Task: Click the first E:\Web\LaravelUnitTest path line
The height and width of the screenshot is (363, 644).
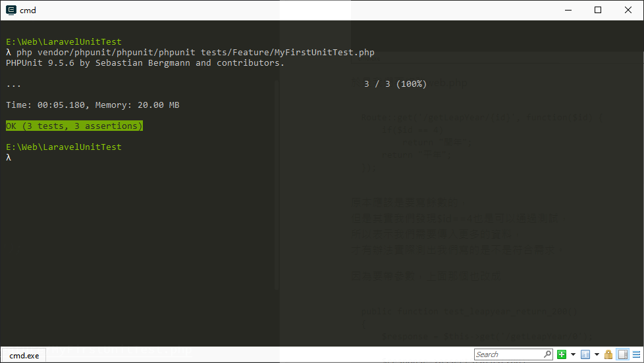Action: pyautogui.click(x=64, y=42)
